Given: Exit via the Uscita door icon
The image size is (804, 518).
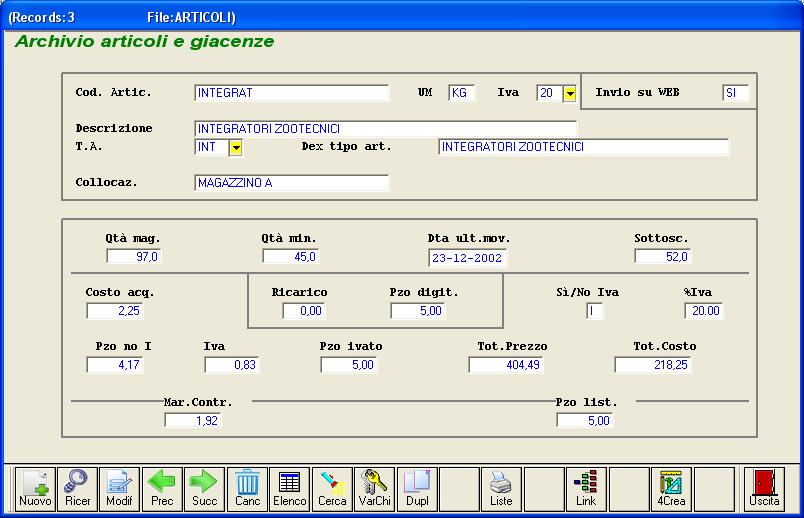Looking at the screenshot, I should tap(764, 489).
